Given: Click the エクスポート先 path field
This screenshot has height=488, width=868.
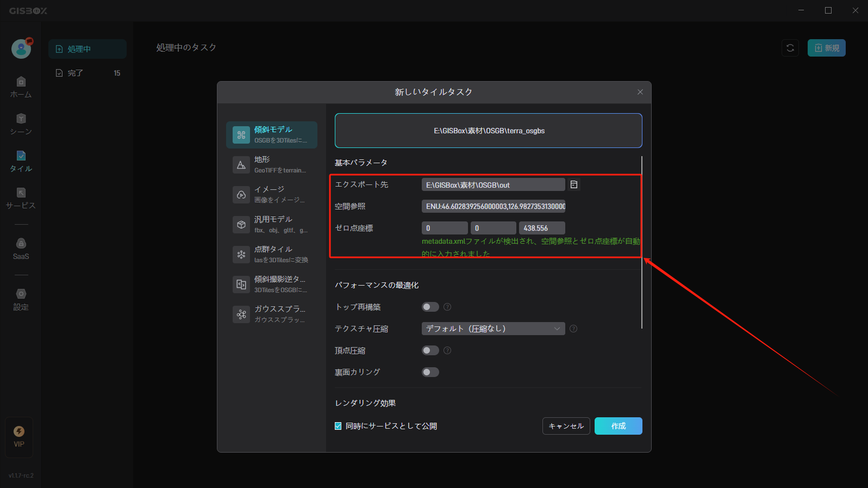Looking at the screenshot, I should (x=494, y=184).
